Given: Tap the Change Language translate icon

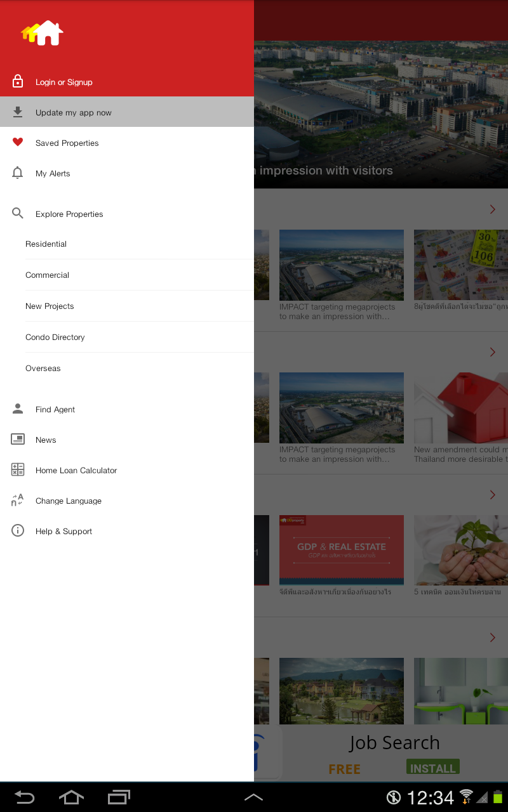Looking at the screenshot, I should click(18, 500).
